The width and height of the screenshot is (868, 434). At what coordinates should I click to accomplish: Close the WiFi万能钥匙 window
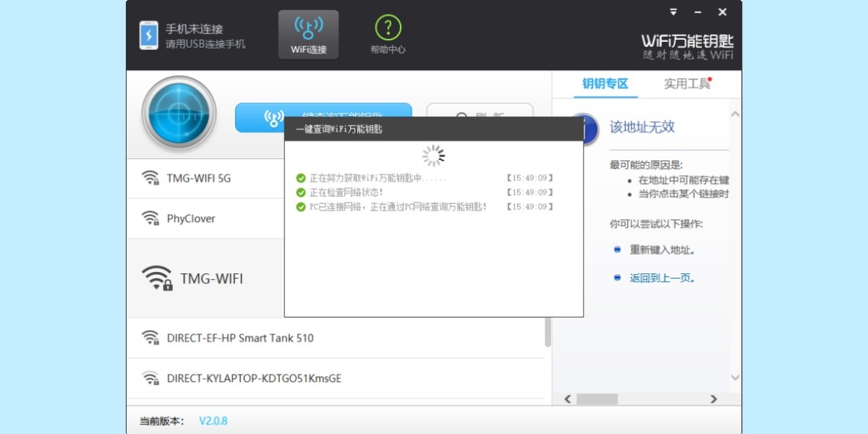(722, 12)
